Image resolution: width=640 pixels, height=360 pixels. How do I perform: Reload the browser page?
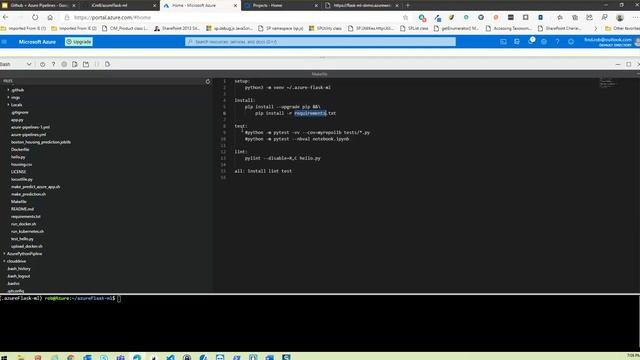click(35, 17)
